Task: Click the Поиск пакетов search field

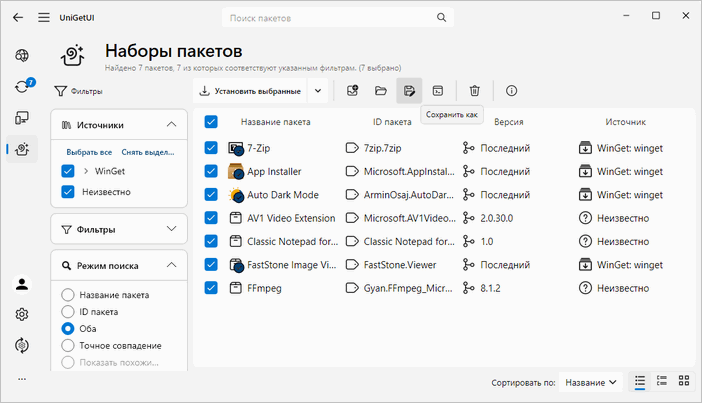Action: [x=338, y=18]
